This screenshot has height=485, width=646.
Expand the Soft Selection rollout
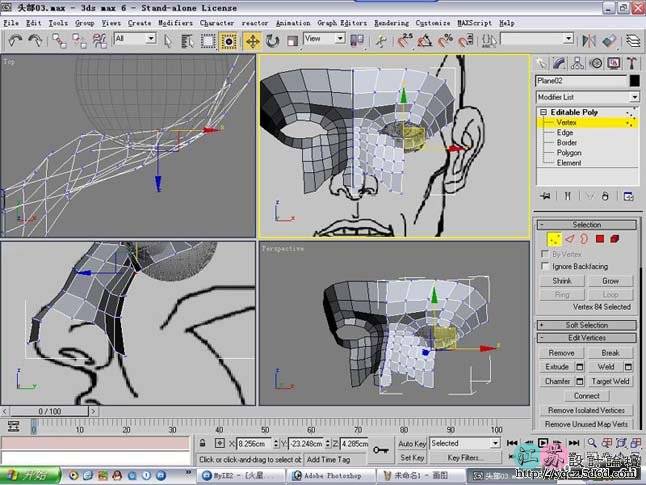point(587,325)
